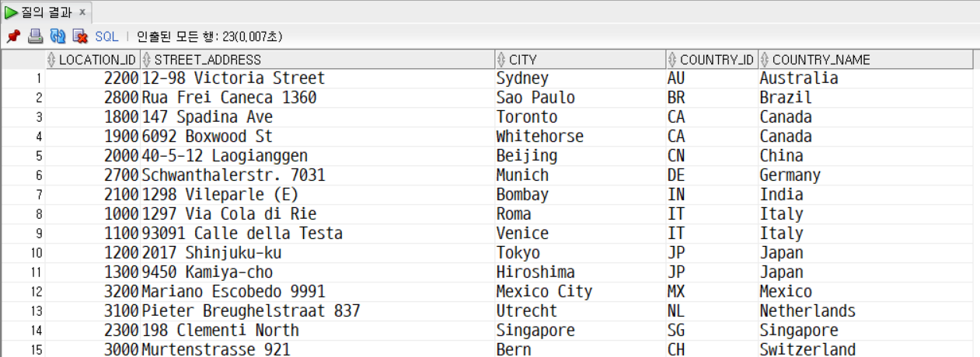Select cell Rua Frei Caneca 1360
The height and width of the screenshot is (357, 980).
pyautogui.click(x=317, y=98)
